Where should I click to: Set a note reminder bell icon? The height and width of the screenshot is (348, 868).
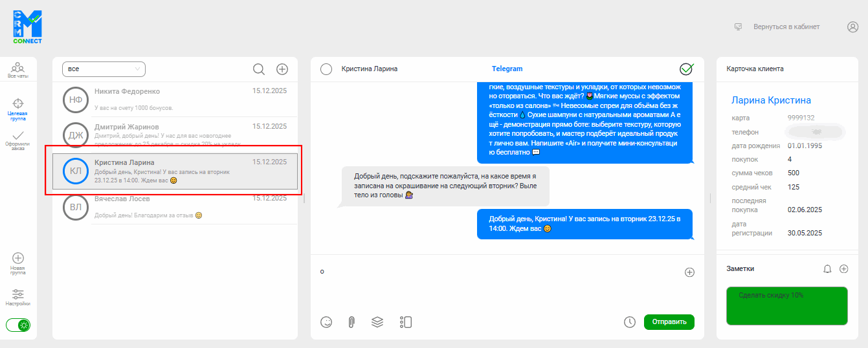(827, 269)
